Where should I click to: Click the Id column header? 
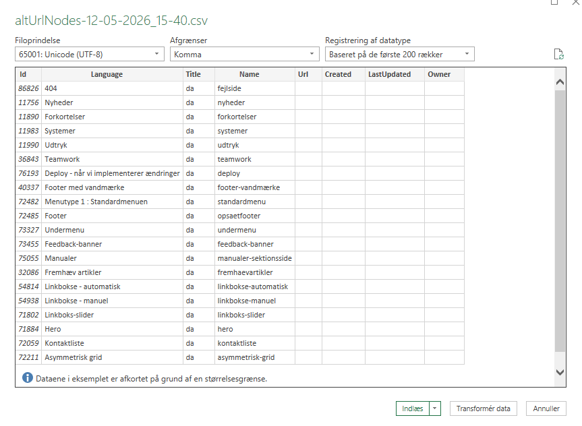(29, 74)
